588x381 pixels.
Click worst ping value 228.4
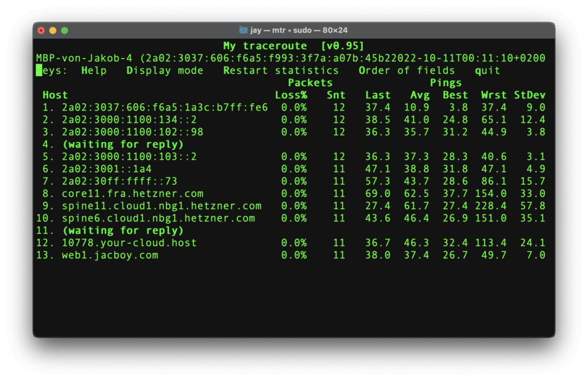tap(490, 206)
